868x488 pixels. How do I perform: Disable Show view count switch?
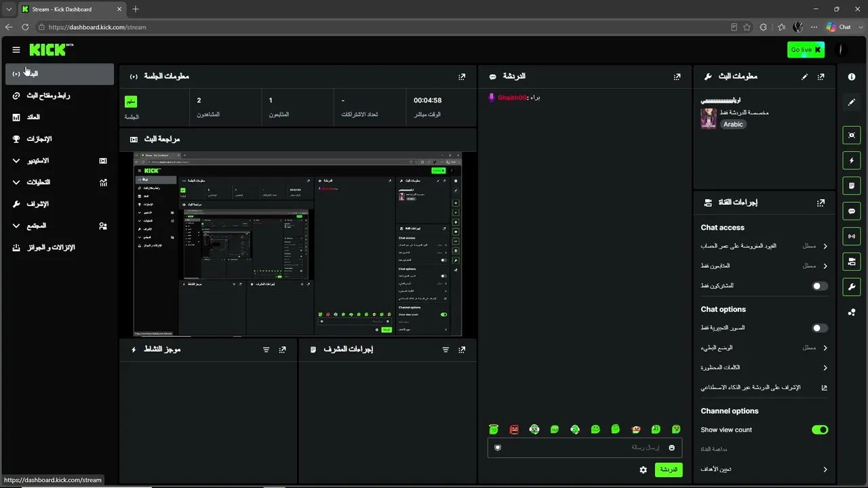click(x=820, y=430)
